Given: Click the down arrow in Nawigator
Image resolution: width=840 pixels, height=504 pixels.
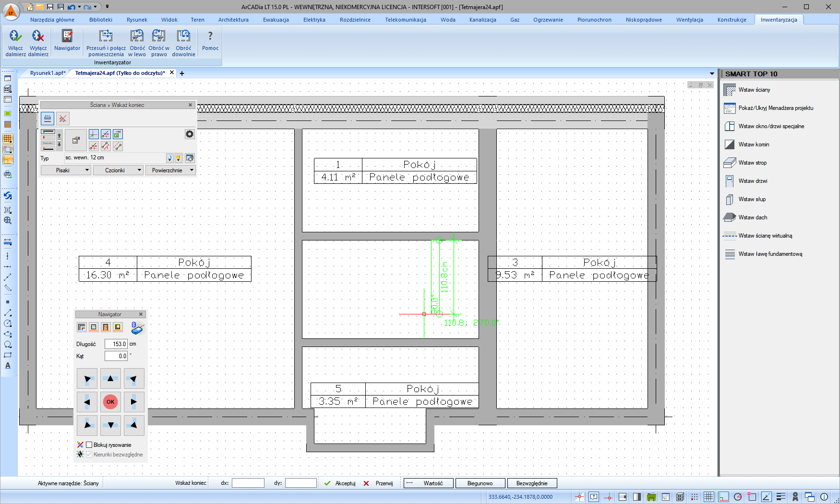Looking at the screenshot, I should (110, 425).
